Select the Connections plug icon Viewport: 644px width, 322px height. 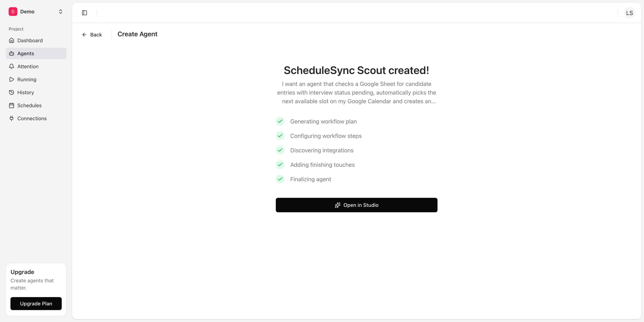tap(12, 118)
